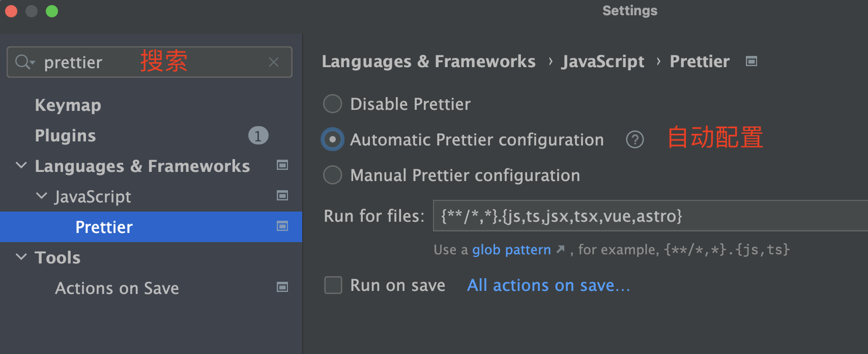The width and height of the screenshot is (868, 354).
Task: Enable the Run on save checkbox
Action: tap(333, 285)
